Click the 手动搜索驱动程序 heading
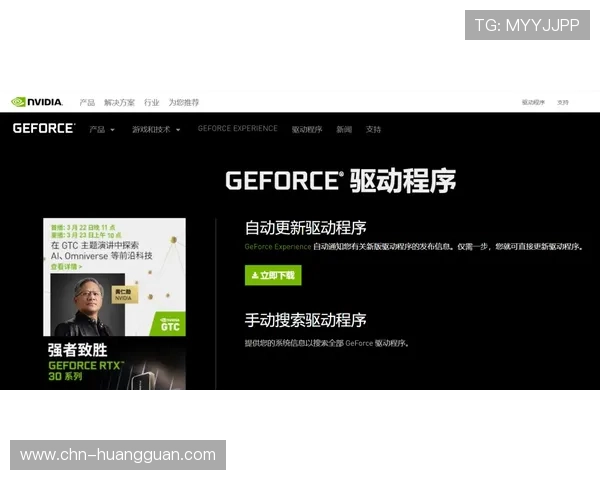The height and width of the screenshot is (480, 600). pyautogui.click(x=305, y=320)
